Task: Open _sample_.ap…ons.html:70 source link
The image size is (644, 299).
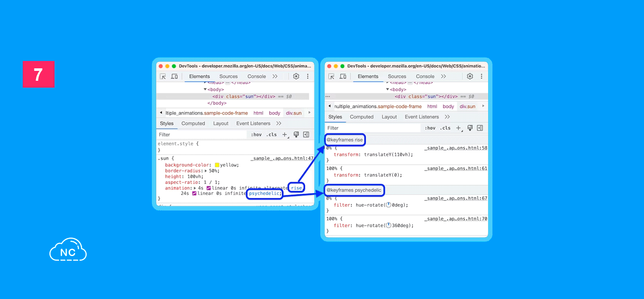Action: 456,219
